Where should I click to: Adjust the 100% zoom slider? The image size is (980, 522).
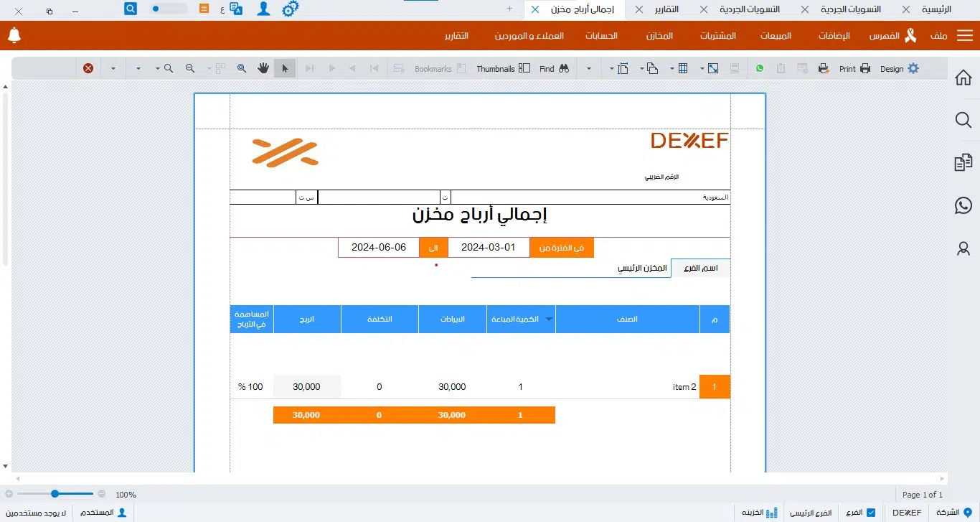(54, 494)
